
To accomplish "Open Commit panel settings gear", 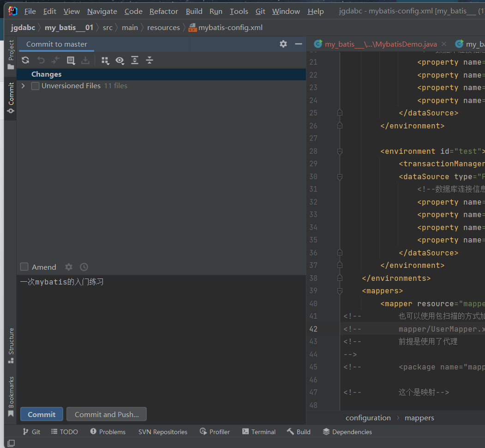I will [x=283, y=44].
